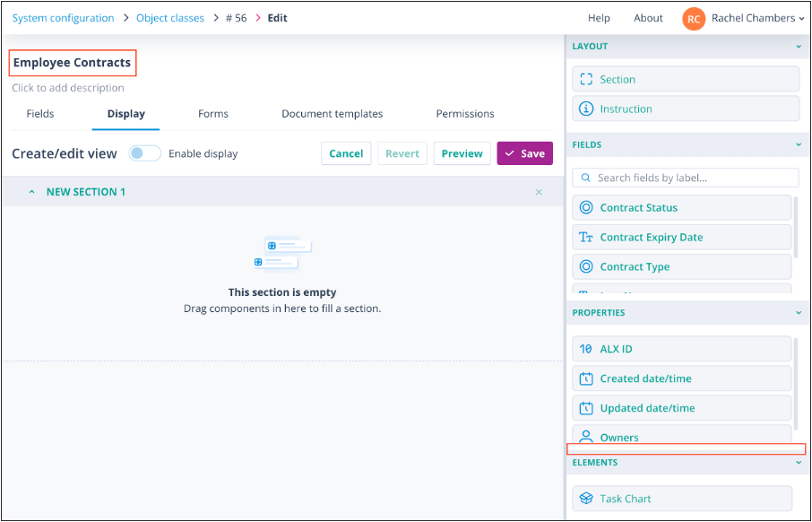
Task: Click the Preview button
Action: 462,153
